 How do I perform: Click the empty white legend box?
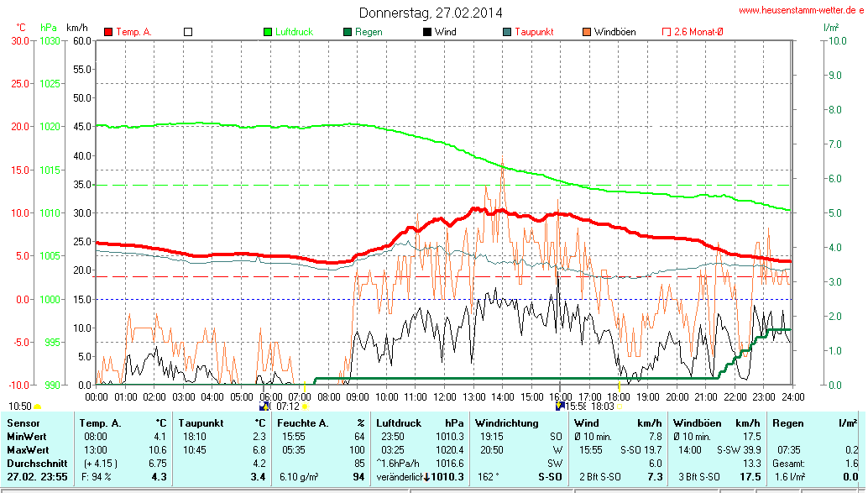click(x=188, y=32)
